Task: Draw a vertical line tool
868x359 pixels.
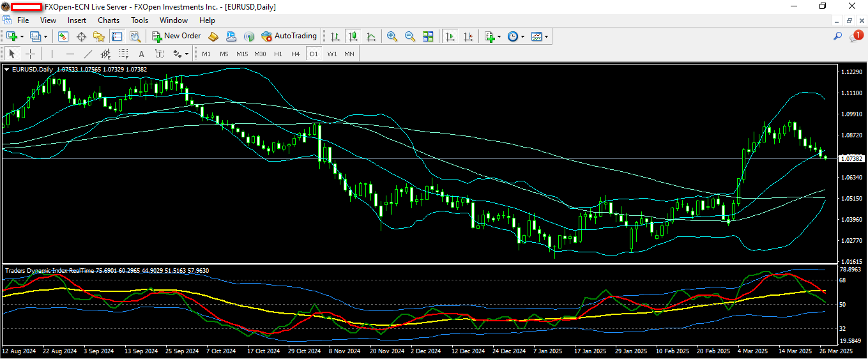Action: point(52,54)
